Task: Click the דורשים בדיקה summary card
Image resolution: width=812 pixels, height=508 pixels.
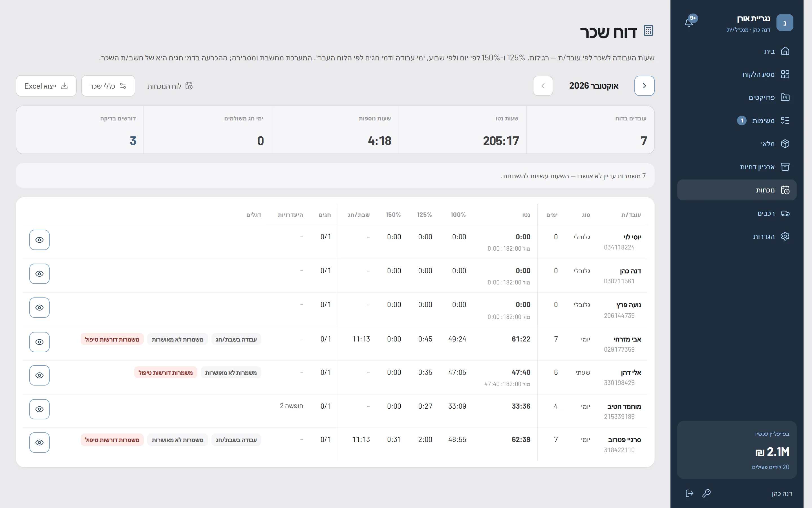Action: click(80, 130)
